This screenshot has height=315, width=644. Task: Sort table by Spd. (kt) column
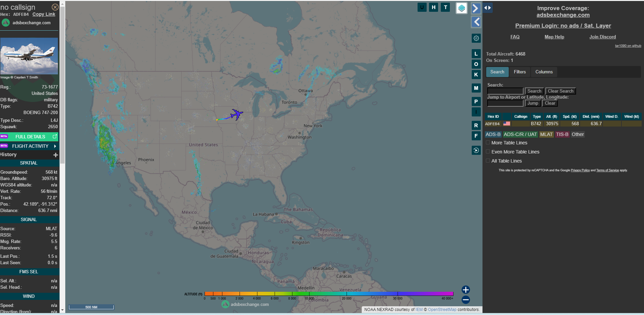click(570, 116)
